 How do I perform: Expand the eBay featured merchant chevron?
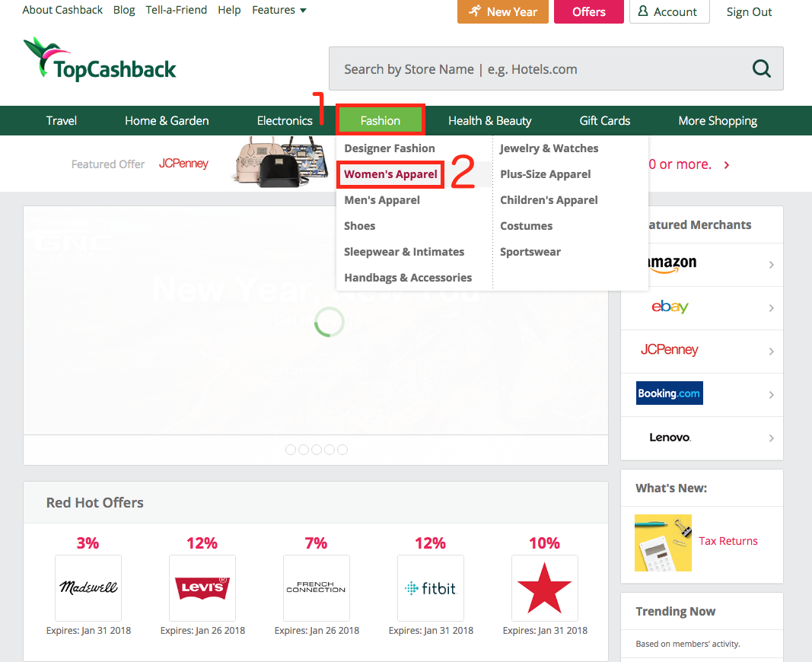point(771,308)
